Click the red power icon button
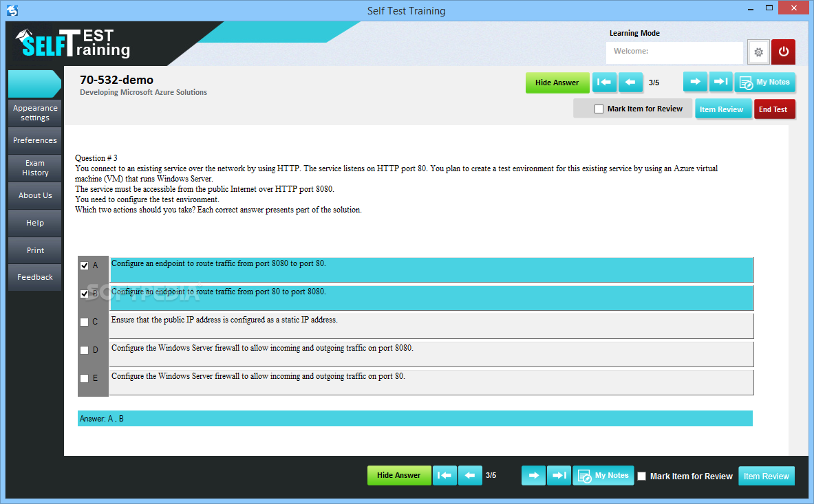Image resolution: width=814 pixels, height=504 pixels. coord(783,52)
